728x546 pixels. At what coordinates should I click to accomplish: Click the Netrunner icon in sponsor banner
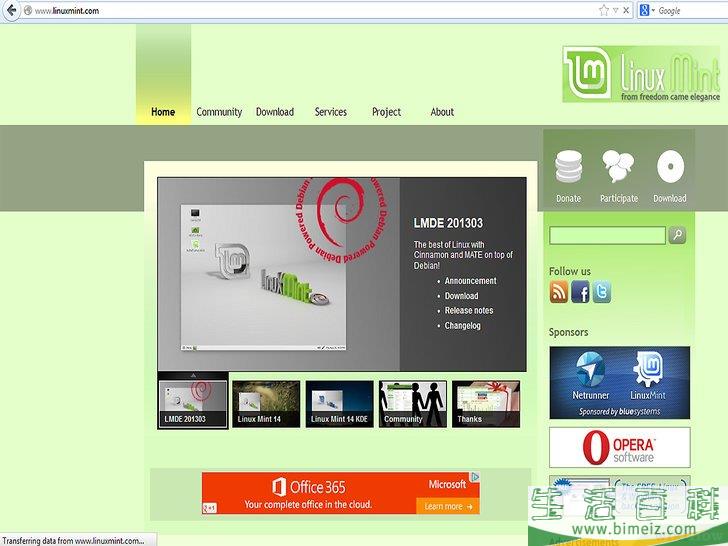pos(590,370)
